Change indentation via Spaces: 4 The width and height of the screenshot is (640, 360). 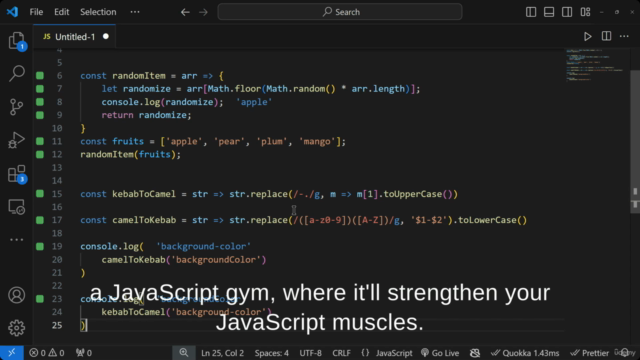[x=271, y=353]
